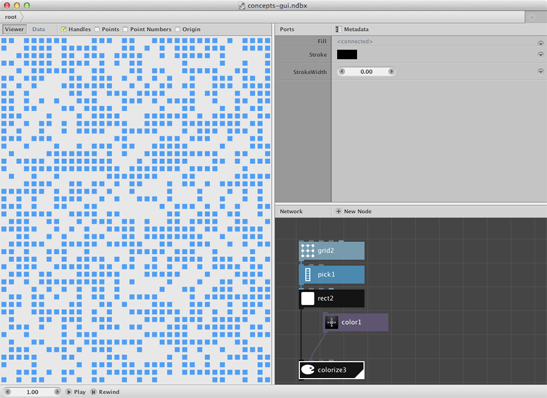Click the Fill <connected> value

coord(354,41)
